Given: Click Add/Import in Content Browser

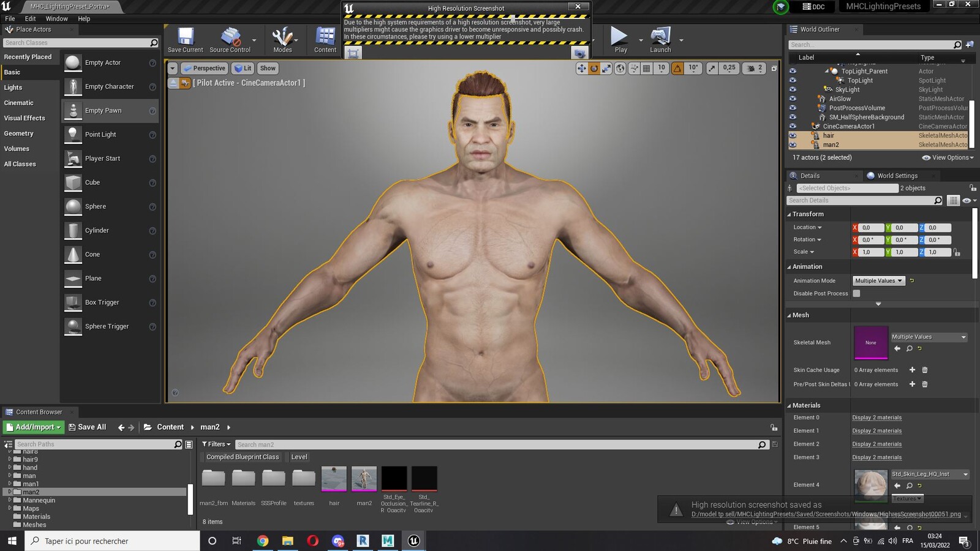Looking at the screenshot, I should click(x=34, y=427).
